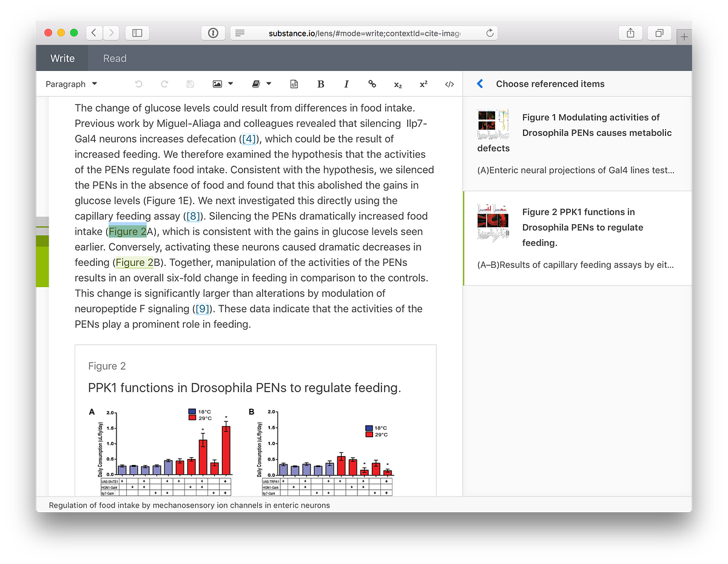Click the citation link [8]
Image resolution: width=728 pixels, height=564 pixels.
coord(194,216)
